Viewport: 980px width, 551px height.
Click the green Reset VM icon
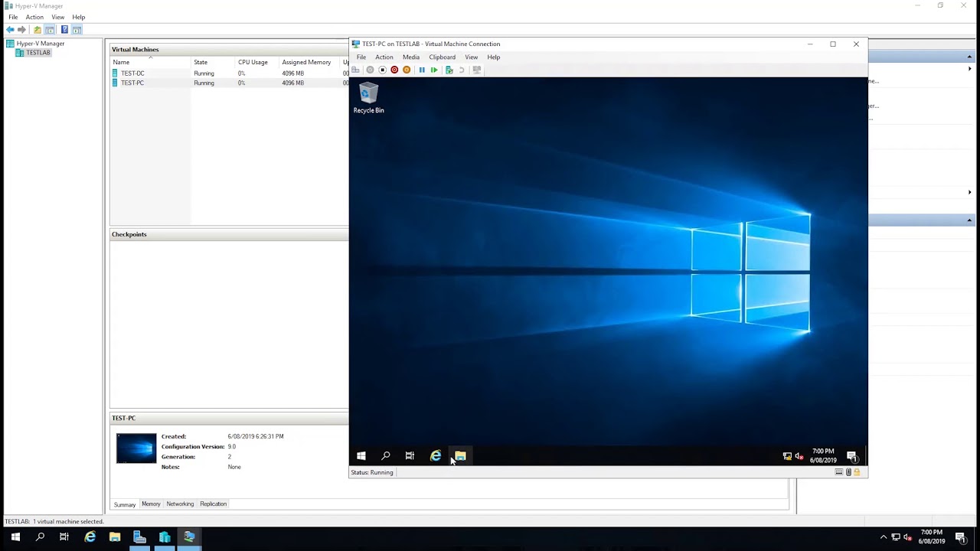pyautogui.click(x=434, y=70)
